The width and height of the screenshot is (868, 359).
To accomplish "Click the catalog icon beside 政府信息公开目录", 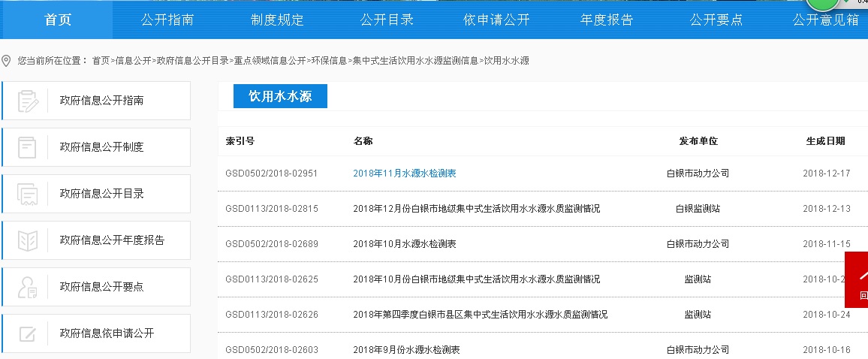I will [x=28, y=194].
